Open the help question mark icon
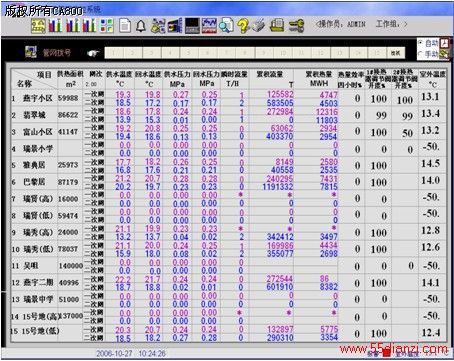 (x=243, y=26)
